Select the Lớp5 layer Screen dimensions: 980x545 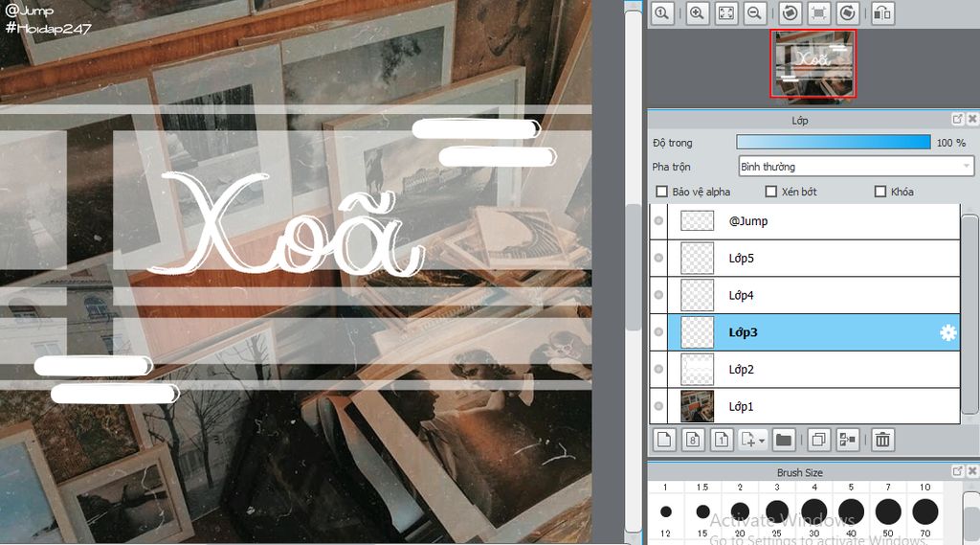click(813, 258)
